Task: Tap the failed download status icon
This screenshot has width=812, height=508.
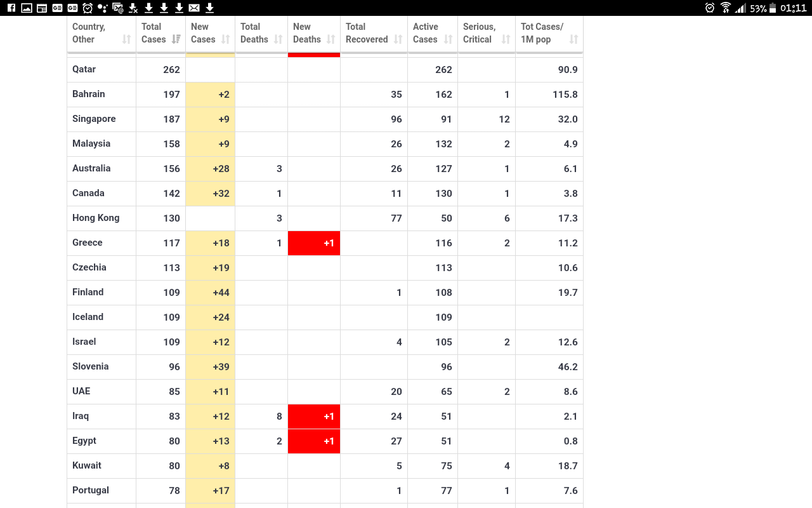Action: pos(133,8)
